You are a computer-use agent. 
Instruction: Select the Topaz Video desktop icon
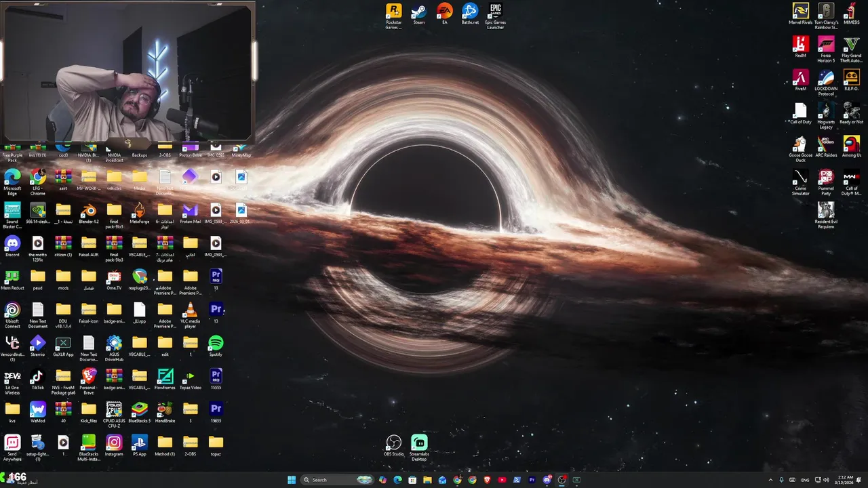coord(190,379)
